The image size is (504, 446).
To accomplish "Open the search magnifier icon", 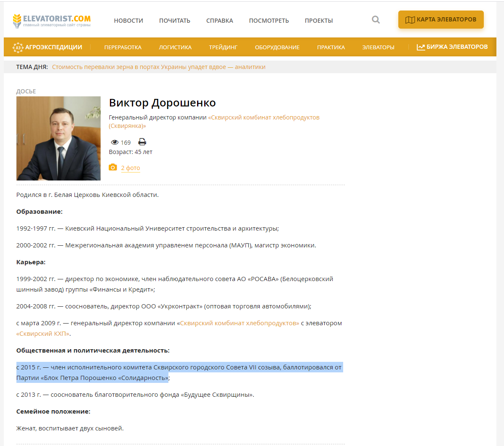I will click(376, 20).
